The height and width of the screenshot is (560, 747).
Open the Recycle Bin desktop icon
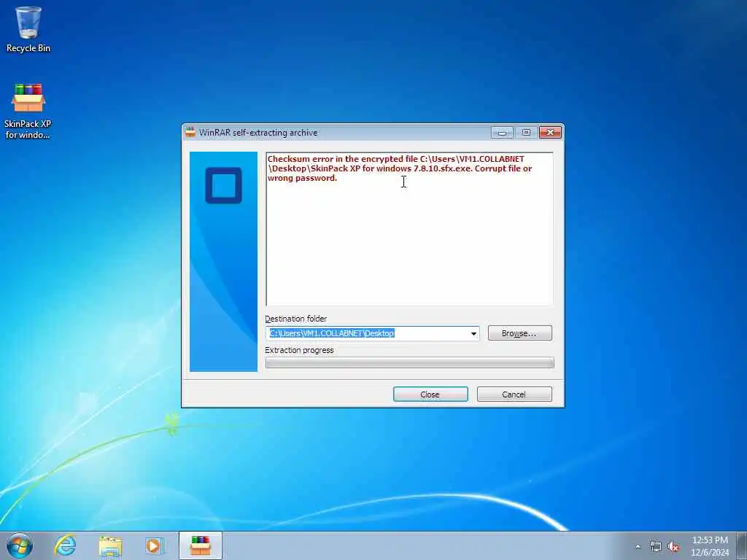[28, 29]
